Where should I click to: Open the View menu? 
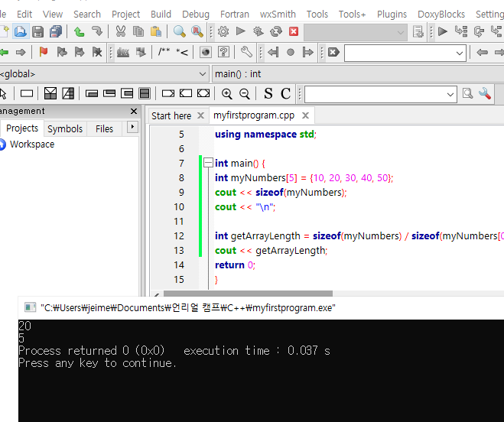(x=53, y=14)
